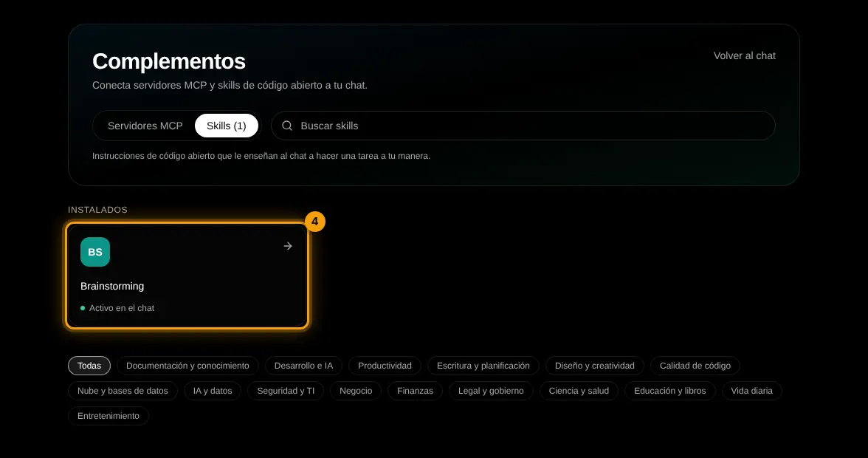Select the Ciencia y salud chip

(x=579, y=391)
